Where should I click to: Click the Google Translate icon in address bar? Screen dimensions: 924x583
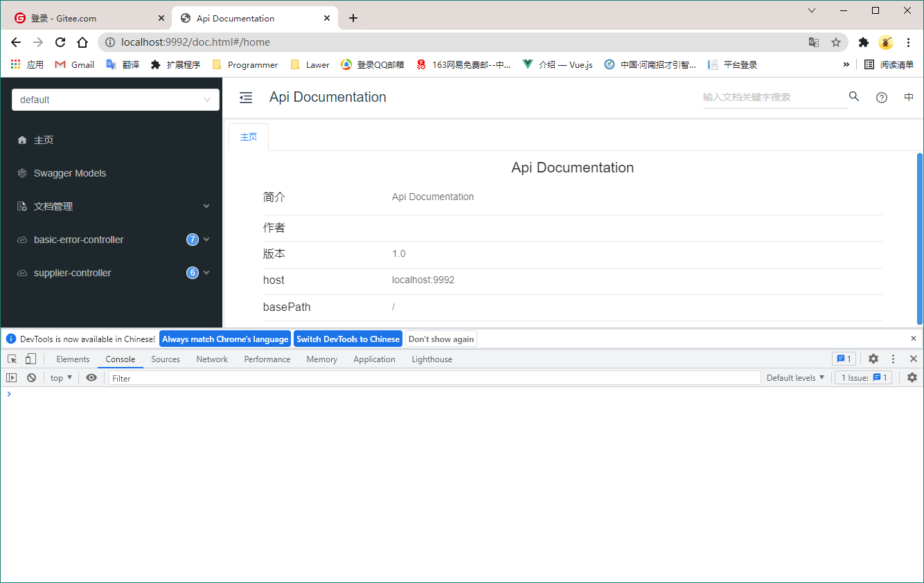click(814, 42)
